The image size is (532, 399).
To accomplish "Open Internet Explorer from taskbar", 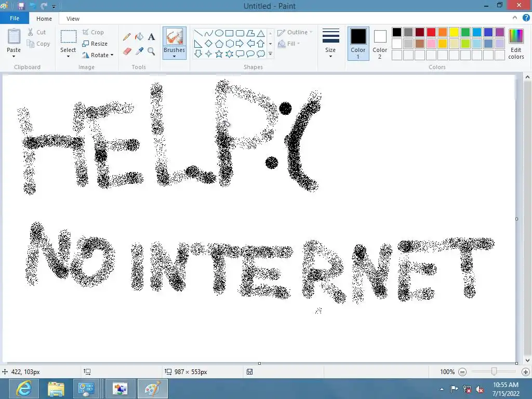I will (x=24, y=389).
